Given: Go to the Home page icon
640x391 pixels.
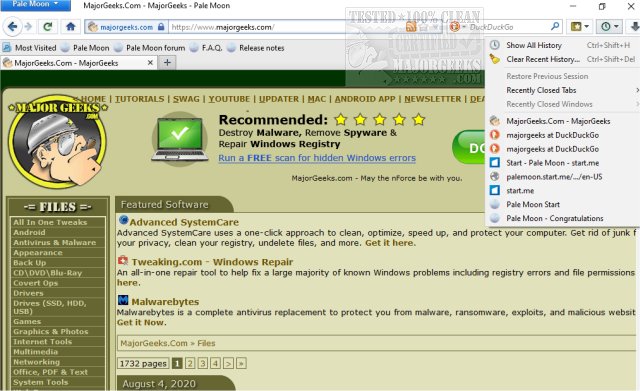Looking at the screenshot, I should 71,27.
